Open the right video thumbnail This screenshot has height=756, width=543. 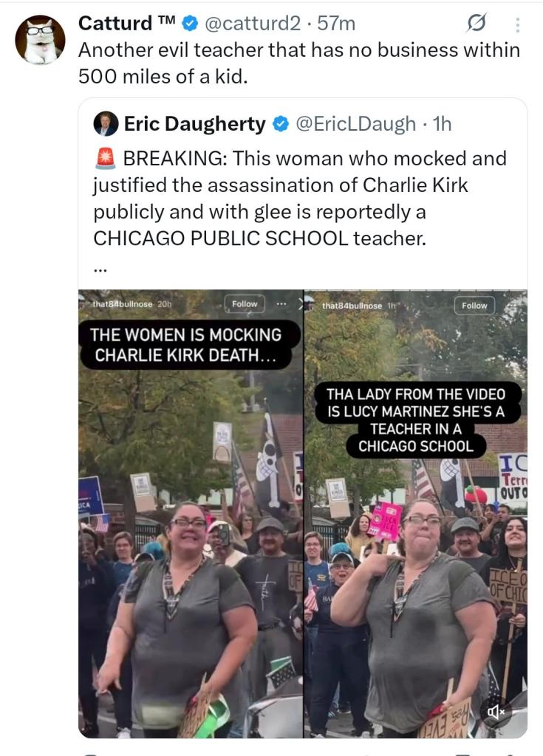tap(416, 514)
